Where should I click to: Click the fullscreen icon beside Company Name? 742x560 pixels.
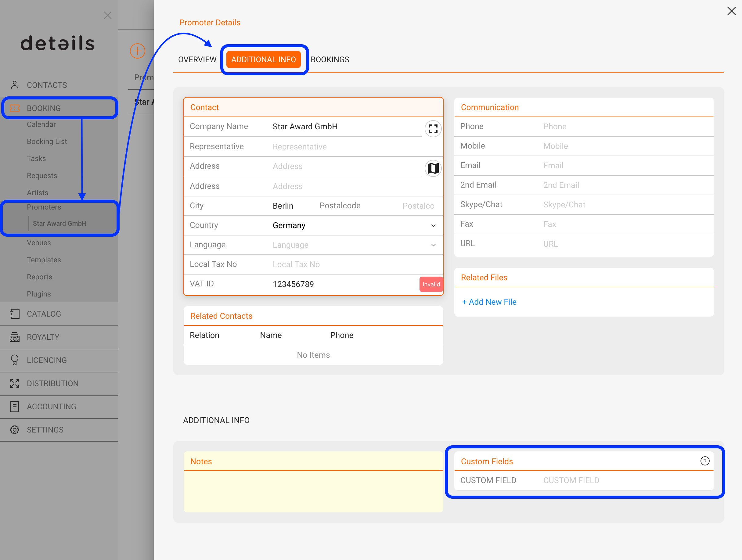pos(433,129)
